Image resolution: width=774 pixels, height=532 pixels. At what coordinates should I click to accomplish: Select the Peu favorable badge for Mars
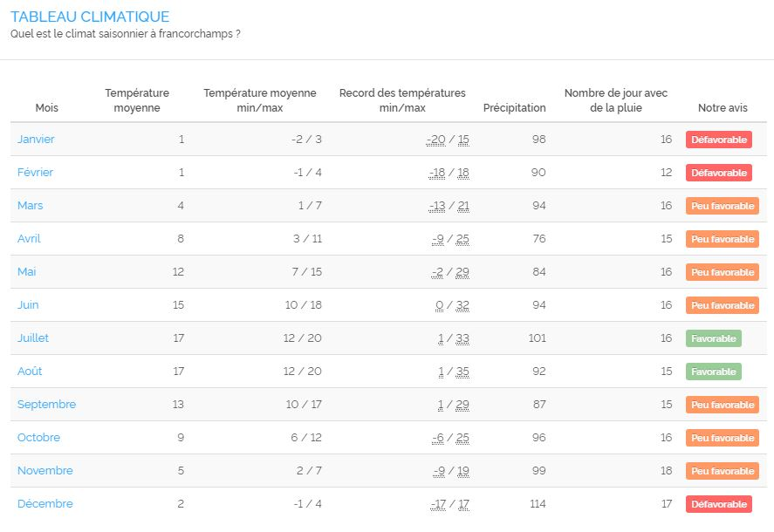(722, 206)
